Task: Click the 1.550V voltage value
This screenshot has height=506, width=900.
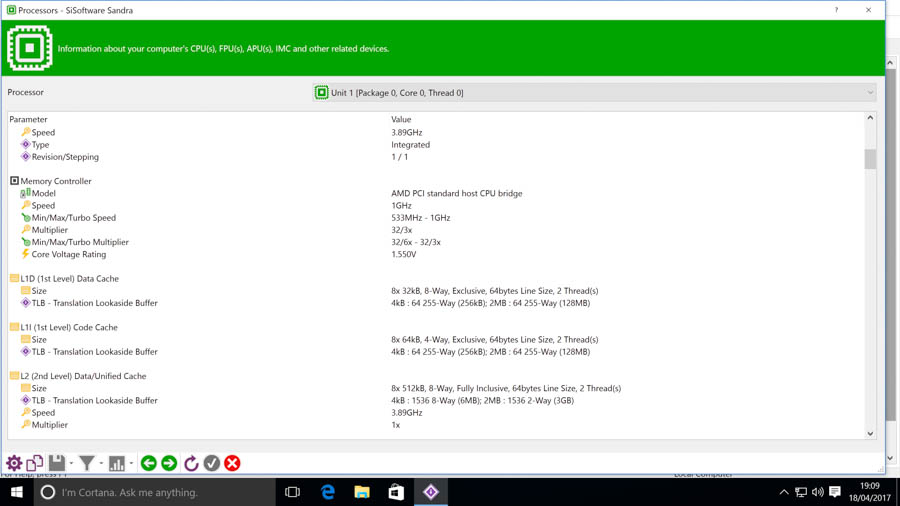Action: coord(404,254)
